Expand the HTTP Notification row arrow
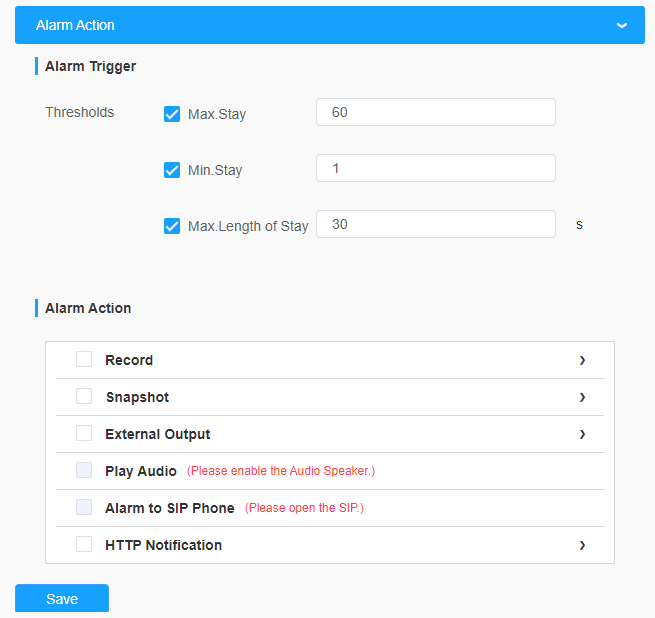 coord(582,545)
